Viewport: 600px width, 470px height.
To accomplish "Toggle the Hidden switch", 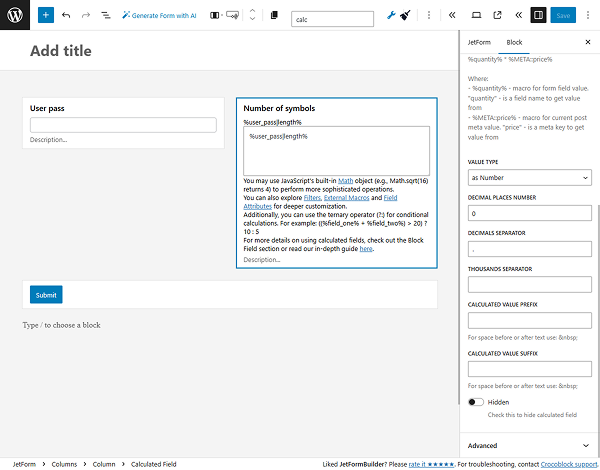I will tap(476, 402).
